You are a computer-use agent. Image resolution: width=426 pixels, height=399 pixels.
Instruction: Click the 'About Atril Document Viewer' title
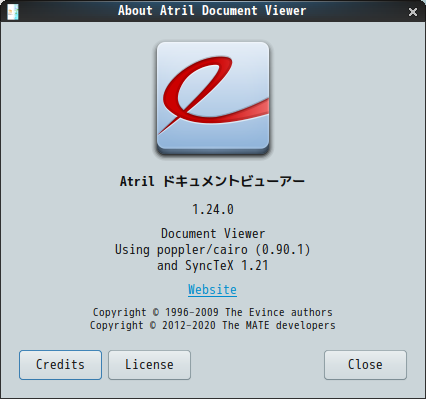point(212,11)
